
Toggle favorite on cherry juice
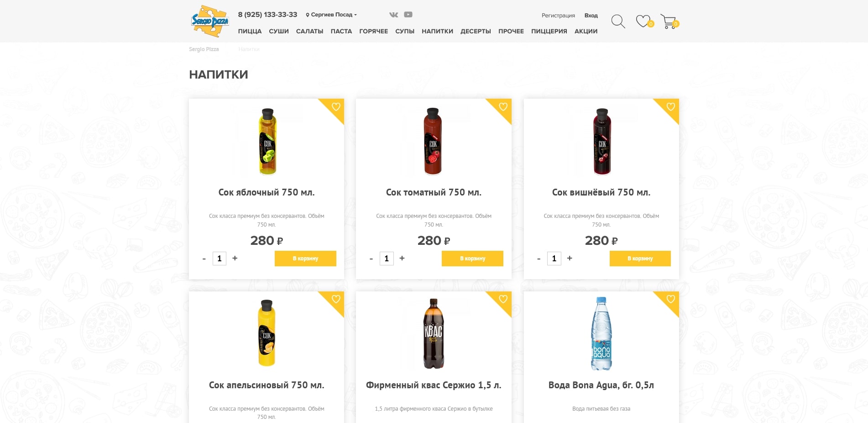(670, 107)
